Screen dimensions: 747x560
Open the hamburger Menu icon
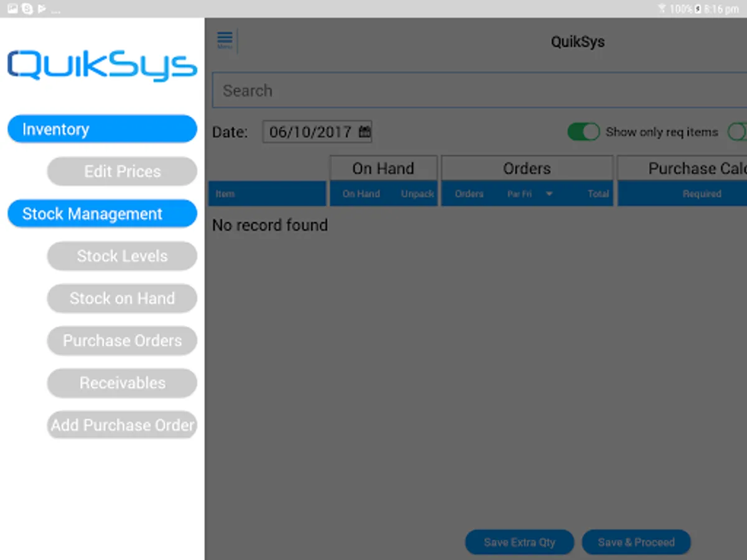[225, 40]
